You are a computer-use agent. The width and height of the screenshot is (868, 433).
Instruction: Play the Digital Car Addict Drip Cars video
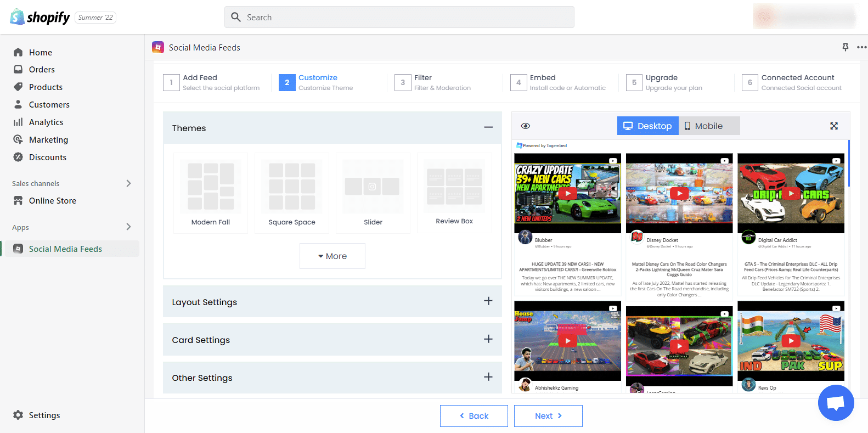791,193
